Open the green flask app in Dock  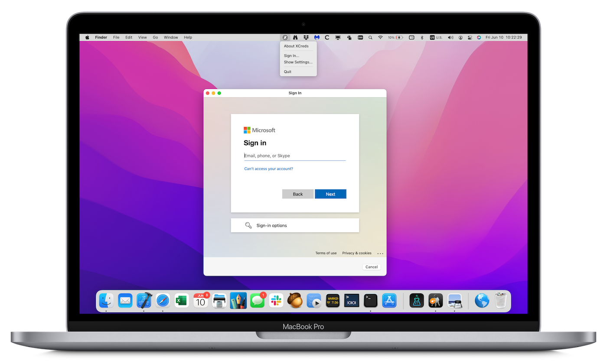click(417, 300)
